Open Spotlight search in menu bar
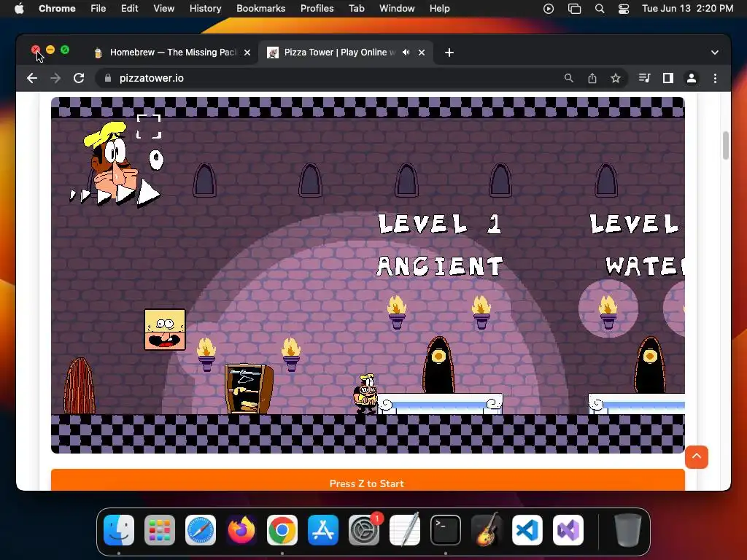This screenshot has width=747, height=560. pyautogui.click(x=600, y=8)
